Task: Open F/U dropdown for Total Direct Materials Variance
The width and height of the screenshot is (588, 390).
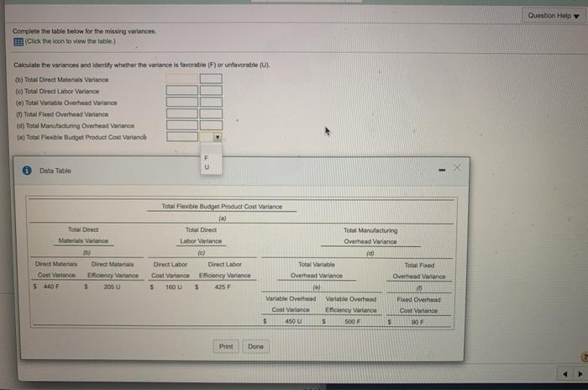Action: 211,78
